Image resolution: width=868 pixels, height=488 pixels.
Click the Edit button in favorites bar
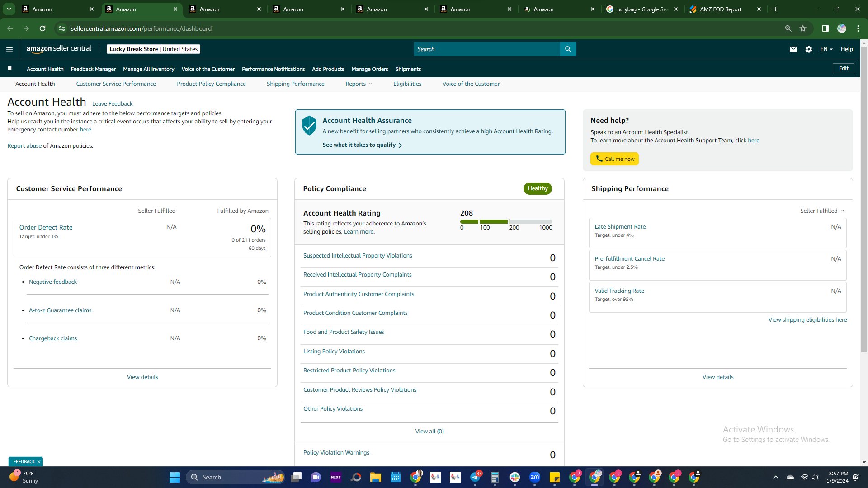tap(844, 68)
